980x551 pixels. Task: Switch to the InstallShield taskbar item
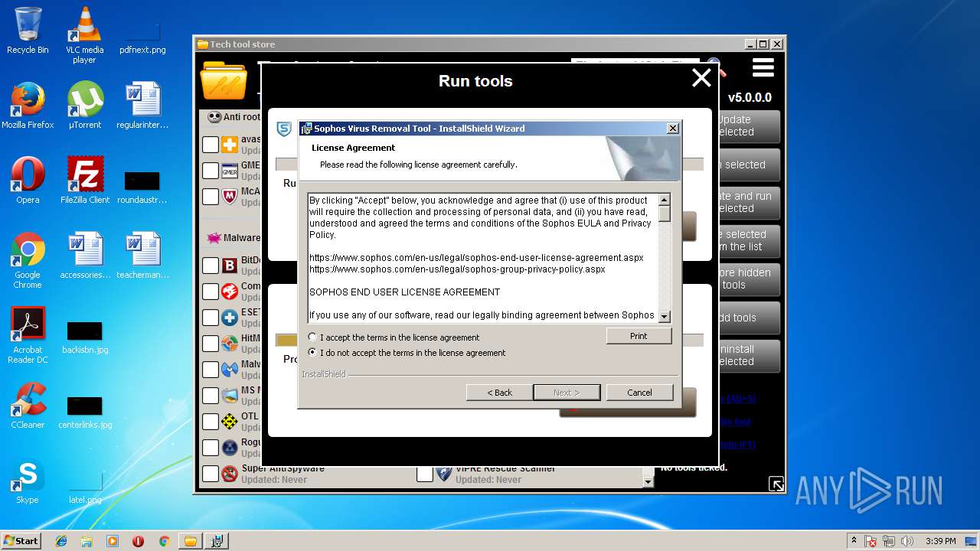(x=217, y=541)
